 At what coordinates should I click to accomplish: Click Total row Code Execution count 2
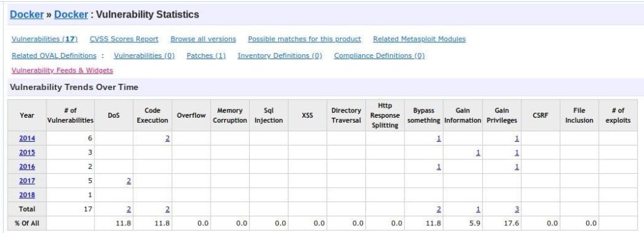(167, 209)
